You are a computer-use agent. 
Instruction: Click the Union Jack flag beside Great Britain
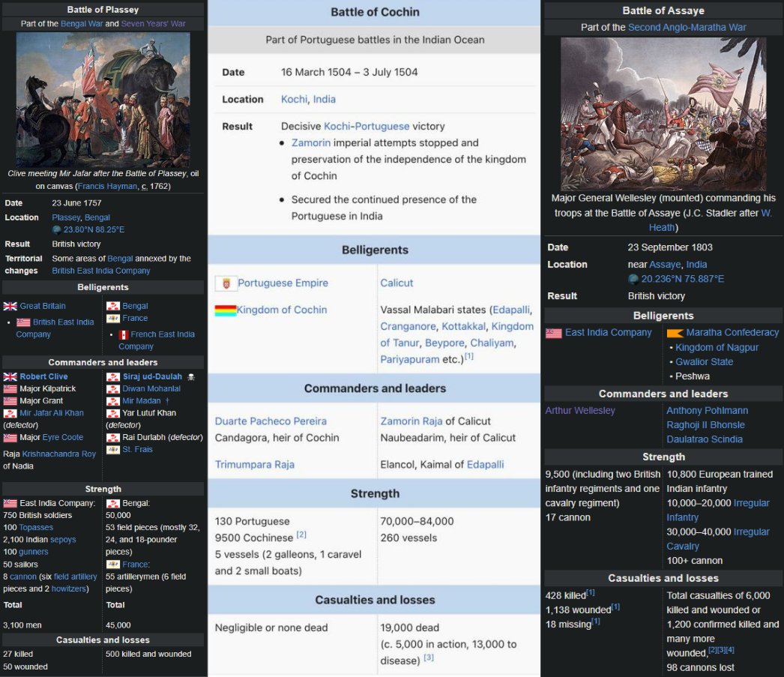[10, 306]
